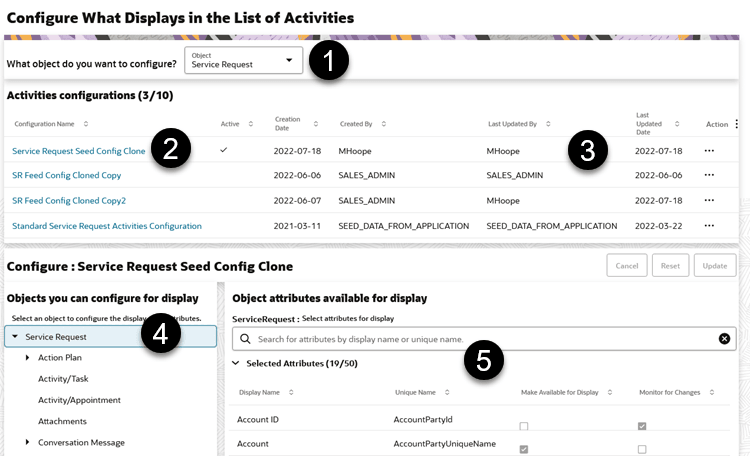Check Make Available for Display for Account ID
The height and width of the screenshot is (456, 750).
525,426
